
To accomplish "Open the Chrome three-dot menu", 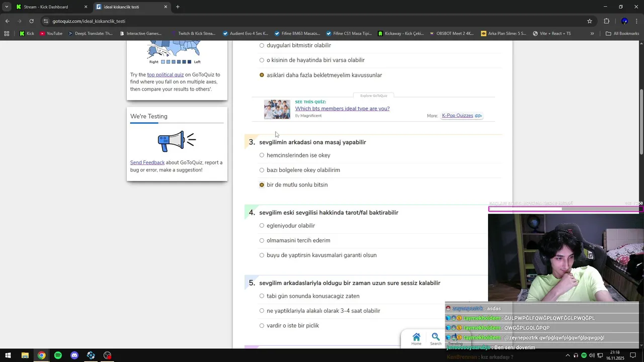I will coord(637,21).
